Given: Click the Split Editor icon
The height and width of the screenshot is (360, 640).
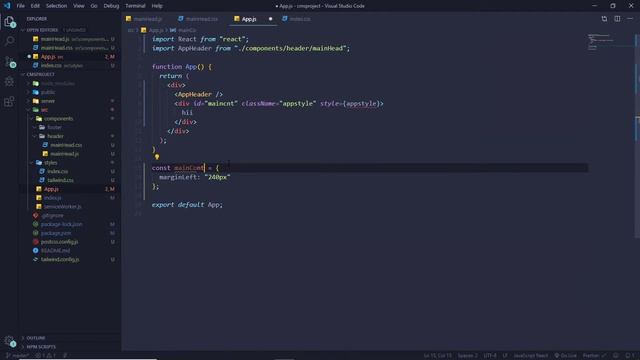Looking at the screenshot, I should click(x=617, y=19).
